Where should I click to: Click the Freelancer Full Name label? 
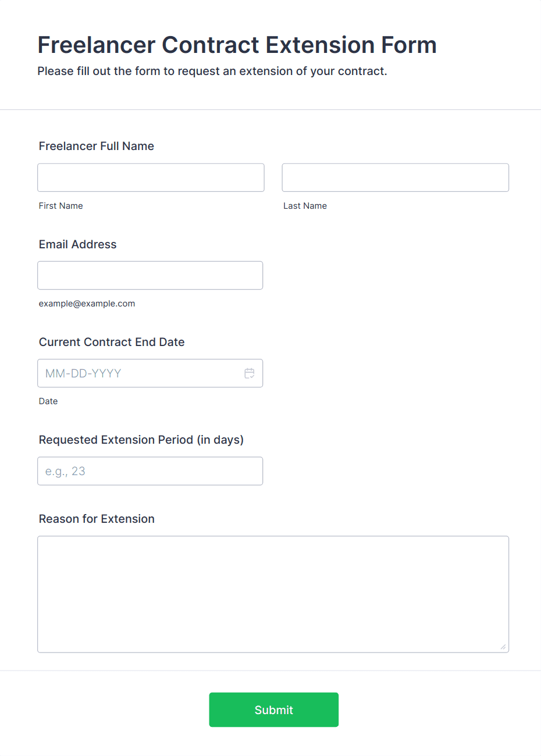(x=97, y=146)
